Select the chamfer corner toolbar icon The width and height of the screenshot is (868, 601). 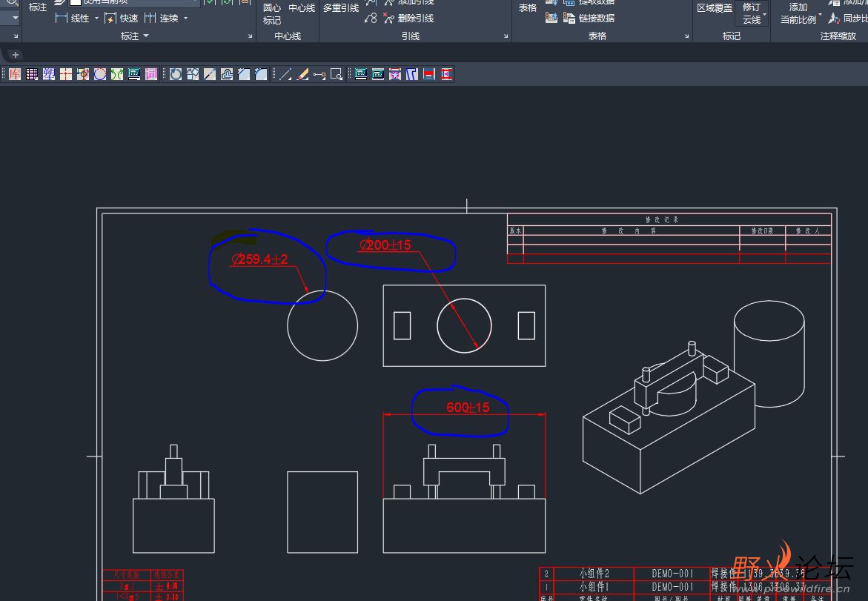tap(244, 74)
